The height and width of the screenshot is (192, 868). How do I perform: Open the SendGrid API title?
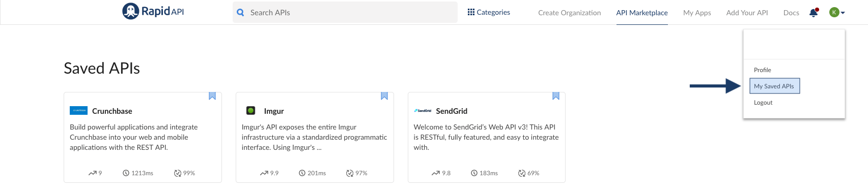pyautogui.click(x=452, y=111)
